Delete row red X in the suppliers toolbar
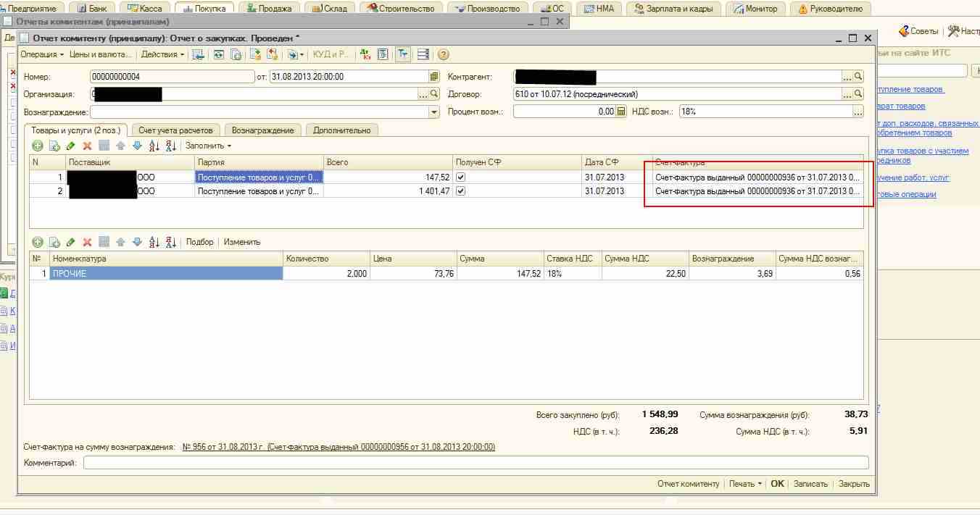980x515 pixels. [87, 146]
